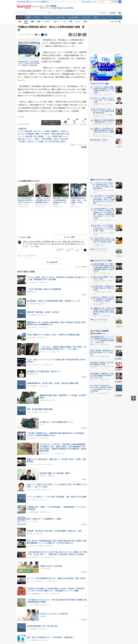Open the スポーツ category tab
This screenshot has width=138, height=644.
pos(56,21)
